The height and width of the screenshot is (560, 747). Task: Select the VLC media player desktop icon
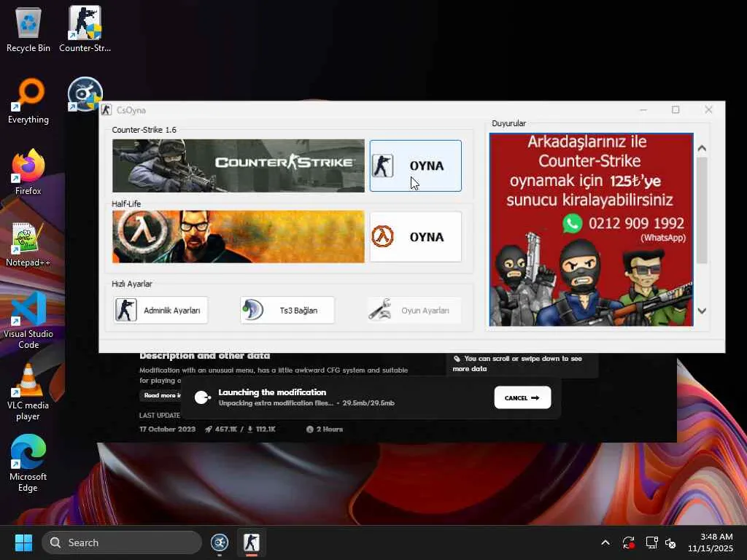tap(28, 392)
